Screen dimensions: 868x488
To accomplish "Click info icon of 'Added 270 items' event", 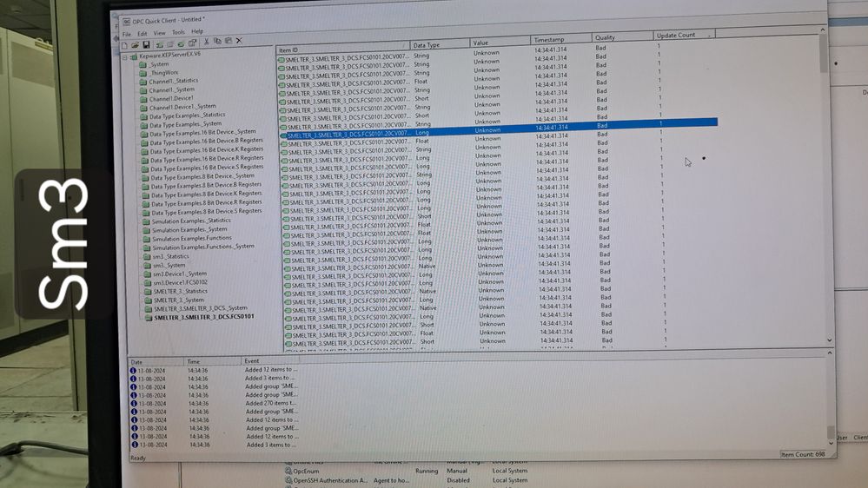I will [133, 404].
